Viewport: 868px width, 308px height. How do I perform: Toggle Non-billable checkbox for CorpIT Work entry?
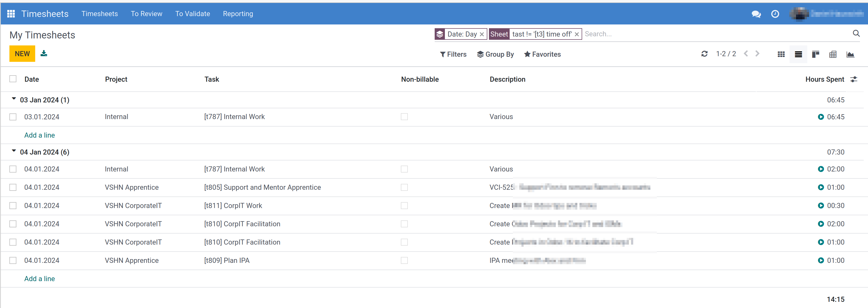pyautogui.click(x=405, y=205)
